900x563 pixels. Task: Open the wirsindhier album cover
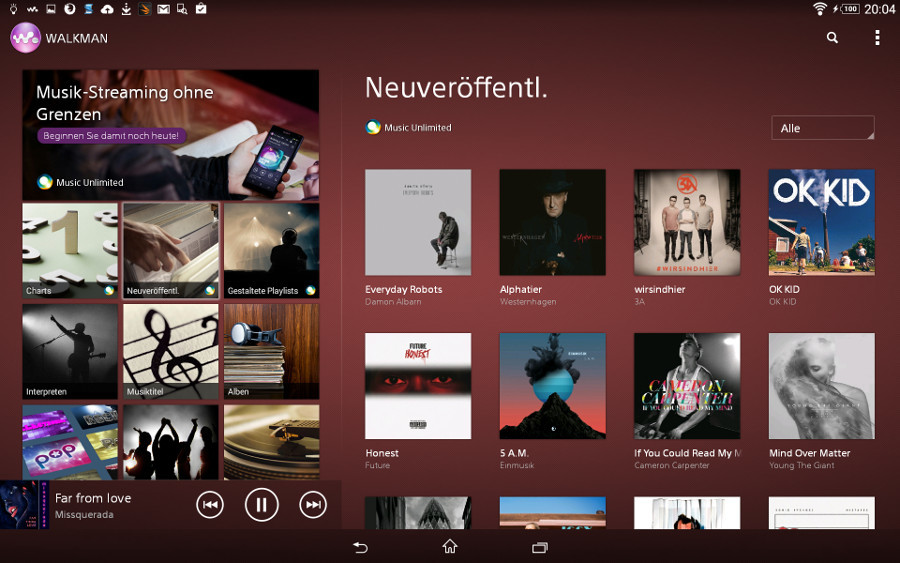[687, 222]
